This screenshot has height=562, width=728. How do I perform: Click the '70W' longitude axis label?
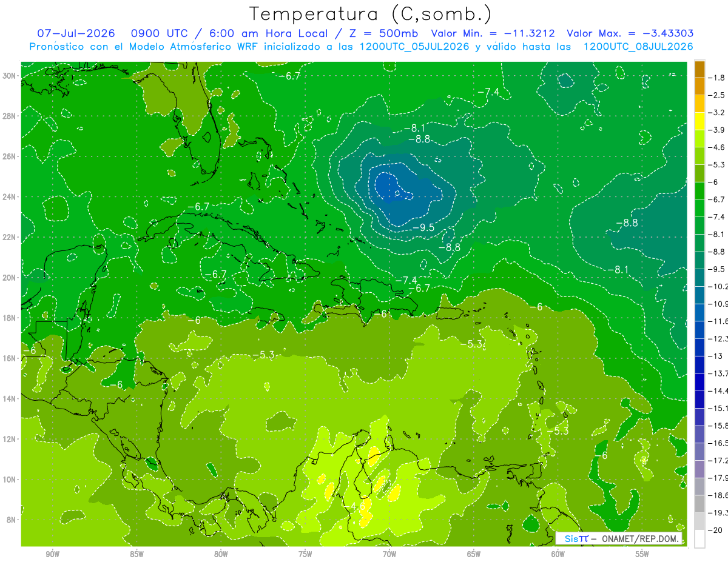point(389,554)
